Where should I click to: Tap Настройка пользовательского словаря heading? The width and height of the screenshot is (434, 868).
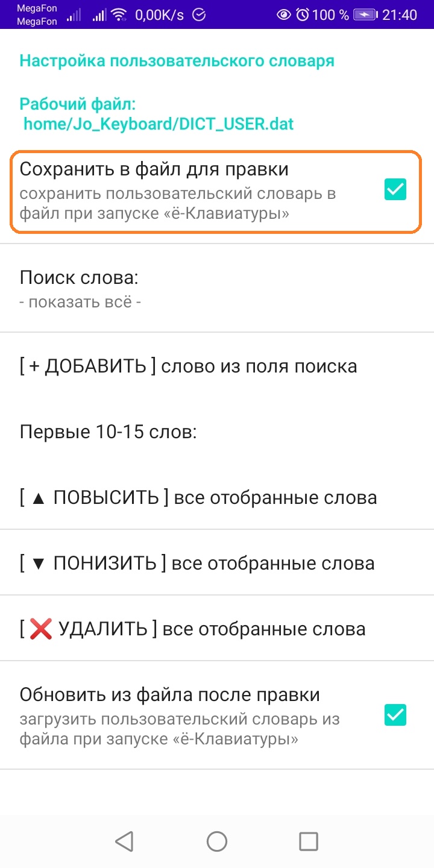177,61
